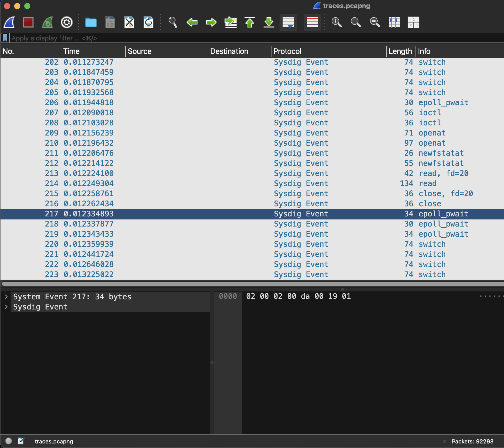Go to the first packet
Viewport: 504px width, 448px height.
(250, 22)
